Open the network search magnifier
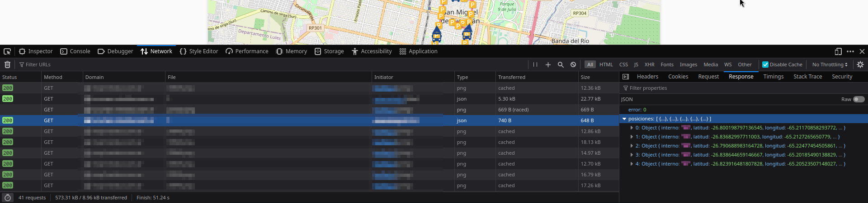Viewport: 868px width, 203px height. pyautogui.click(x=561, y=65)
